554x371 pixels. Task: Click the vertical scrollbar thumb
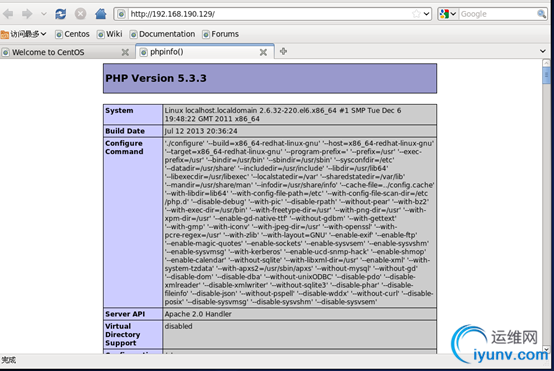click(x=546, y=75)
